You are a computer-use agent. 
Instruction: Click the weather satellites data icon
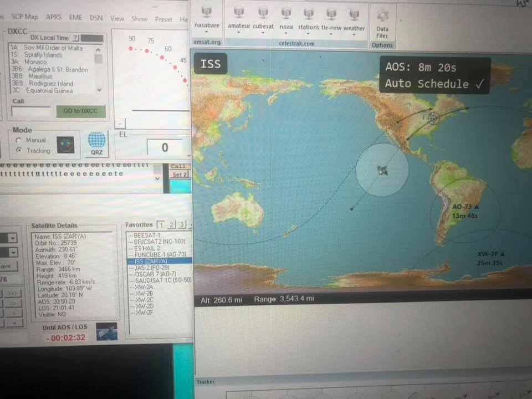coord(354,12)
